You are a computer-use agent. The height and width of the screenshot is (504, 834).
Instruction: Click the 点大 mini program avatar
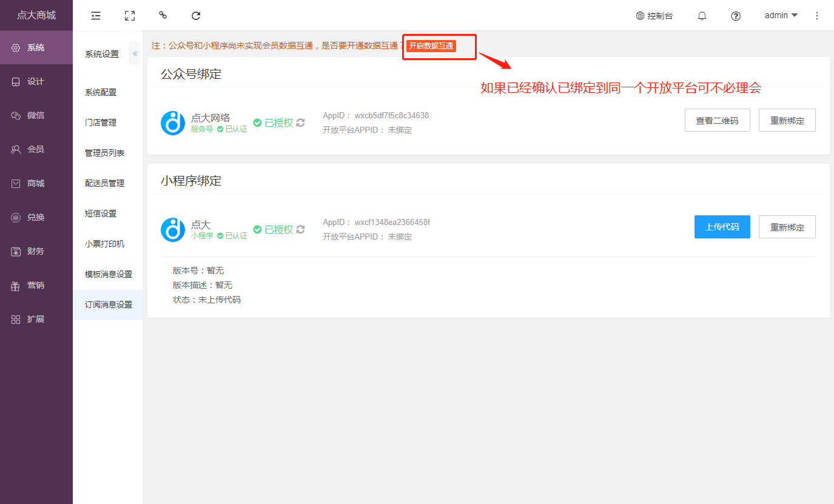tap(173, 230)
